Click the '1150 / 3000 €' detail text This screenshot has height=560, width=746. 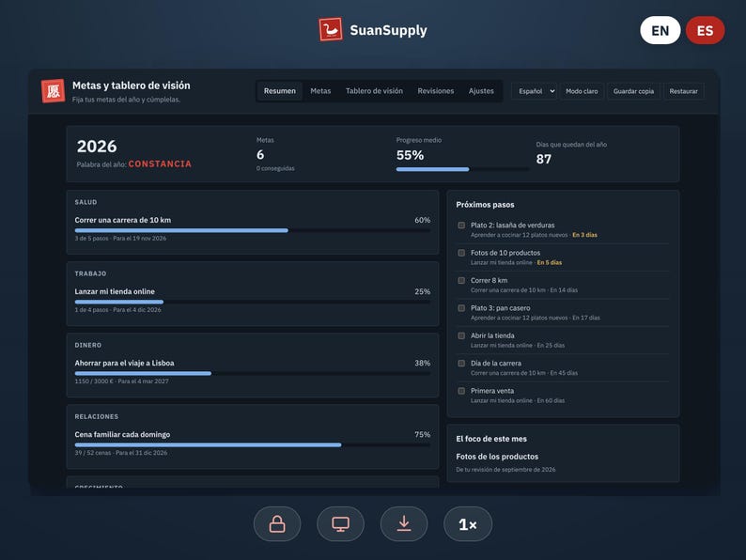tap(94, 381)
